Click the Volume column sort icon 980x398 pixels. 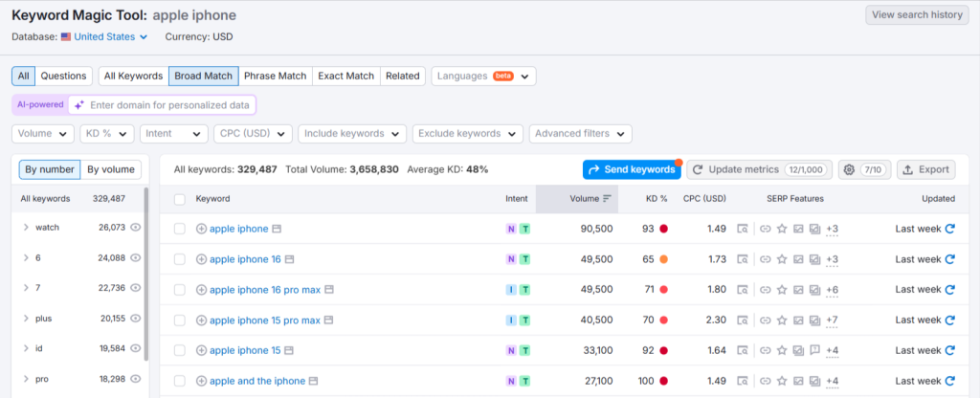click(x=607, y=199)
